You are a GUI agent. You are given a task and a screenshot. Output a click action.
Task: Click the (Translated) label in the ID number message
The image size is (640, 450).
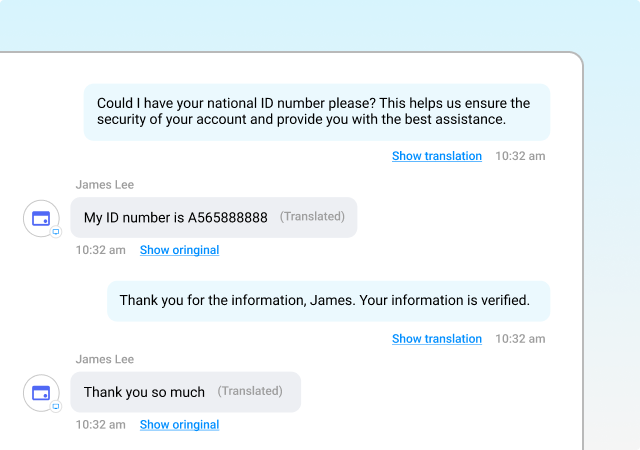coord(312,216)
